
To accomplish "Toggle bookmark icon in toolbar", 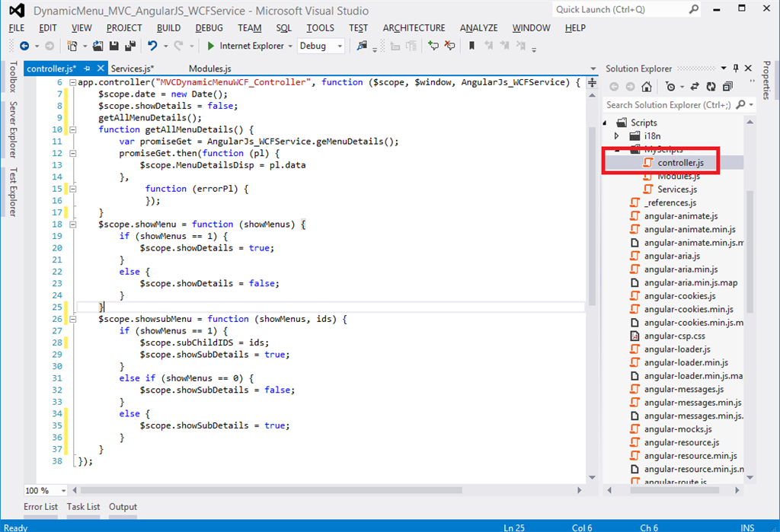I will pos(472,46).
